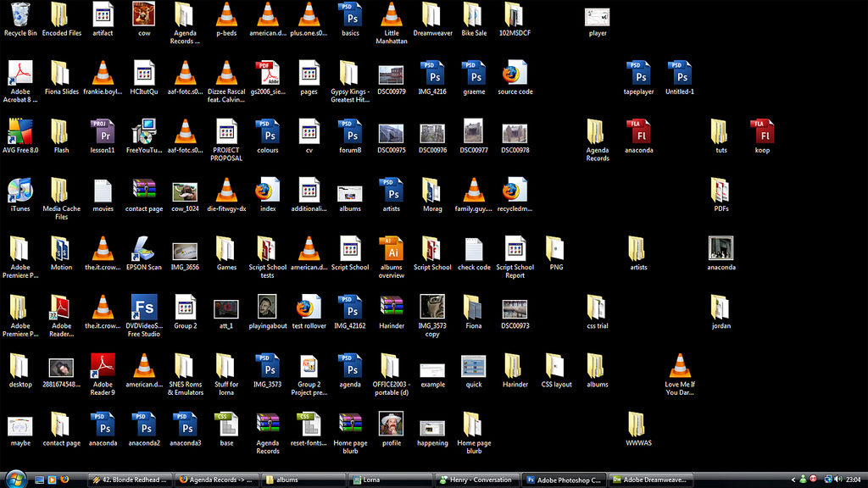
Task: Click the base CSS file icon
Action: click(226, 425)
